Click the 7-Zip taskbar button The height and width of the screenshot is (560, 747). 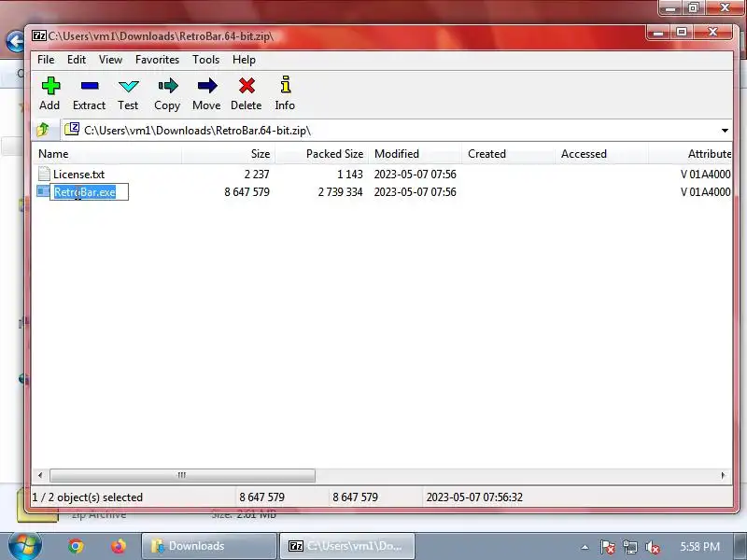tap(346, 546)
